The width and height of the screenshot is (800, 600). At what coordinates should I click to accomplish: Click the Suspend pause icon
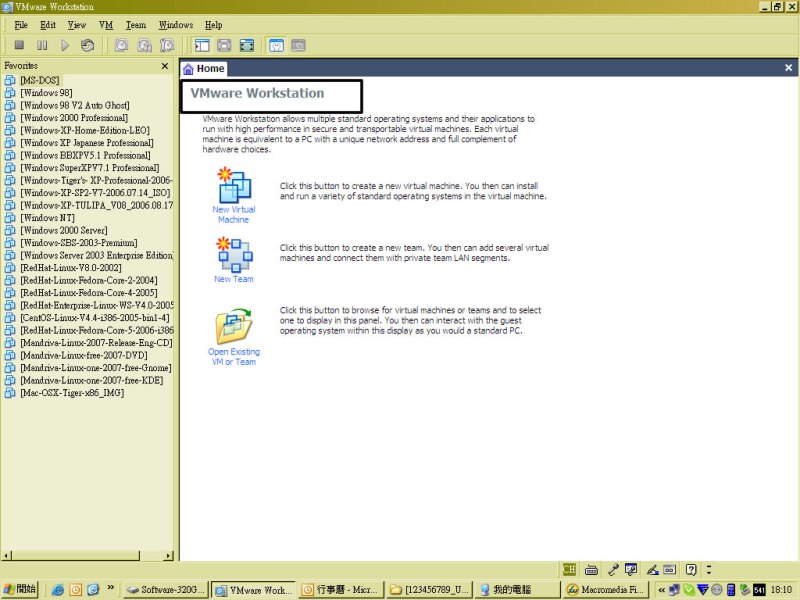click(x=42, y=45)
